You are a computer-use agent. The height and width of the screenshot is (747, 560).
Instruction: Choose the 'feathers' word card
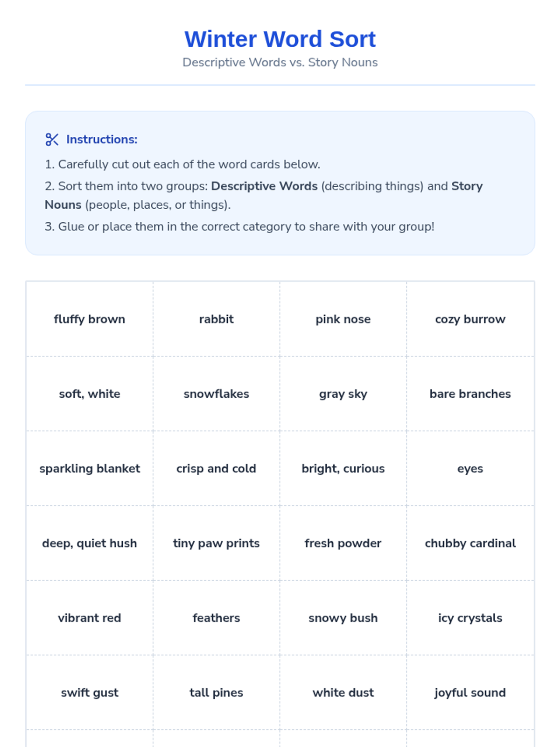pyautogui.click(x=217, y=618)
